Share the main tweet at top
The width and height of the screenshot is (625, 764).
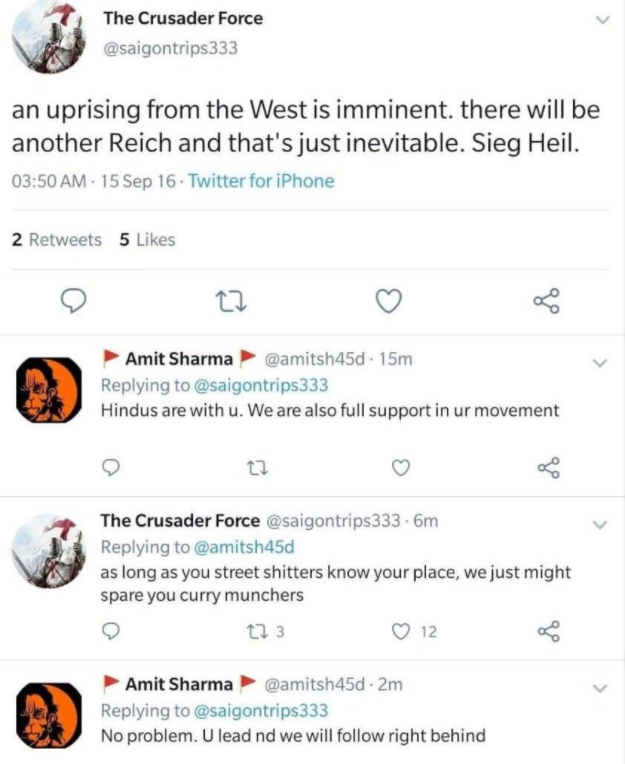(546, 300)
